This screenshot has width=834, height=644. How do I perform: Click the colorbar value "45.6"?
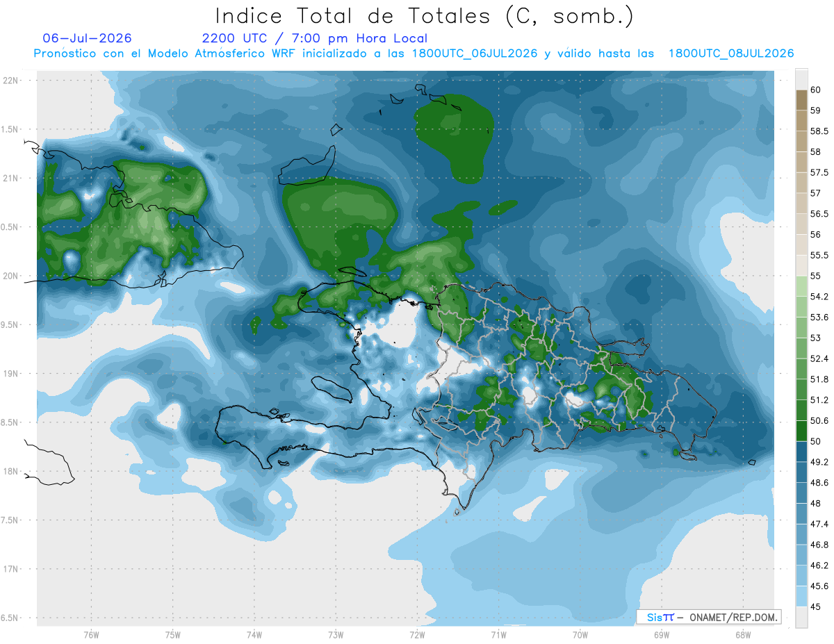820,586
